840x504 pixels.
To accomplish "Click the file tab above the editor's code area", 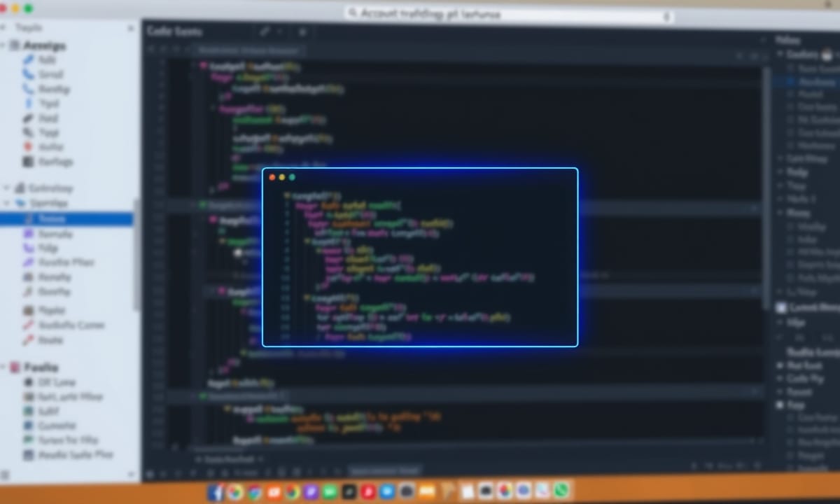I will (248, 50).
